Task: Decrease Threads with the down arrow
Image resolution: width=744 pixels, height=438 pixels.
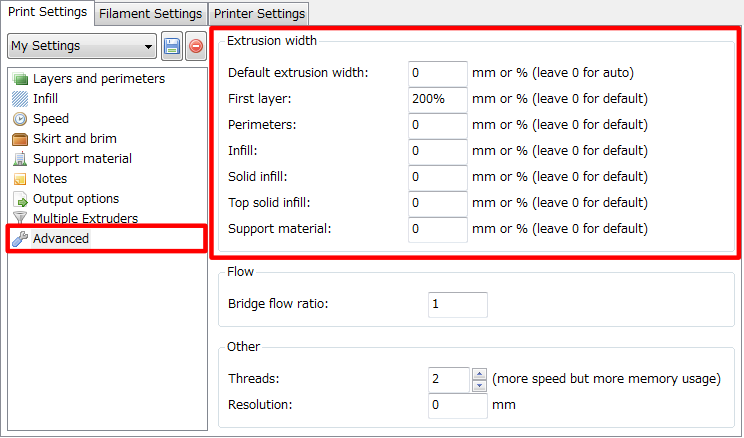Action: [478, 386]
